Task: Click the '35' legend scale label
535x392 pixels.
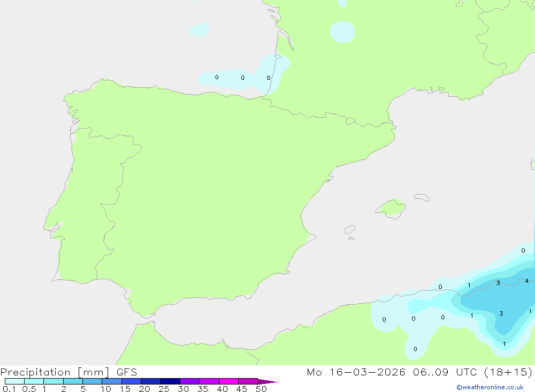Action: 203,389
